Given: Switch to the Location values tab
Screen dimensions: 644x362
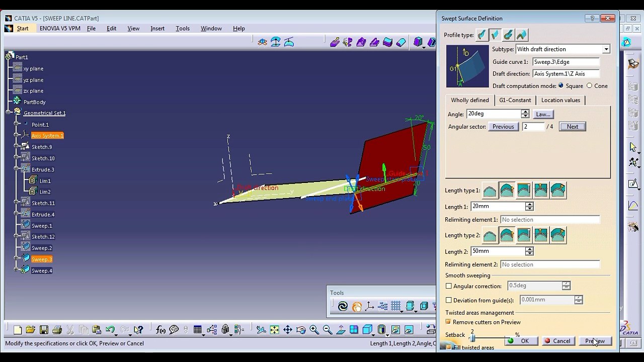Looking at the screenshot, I should coord(560,100).
